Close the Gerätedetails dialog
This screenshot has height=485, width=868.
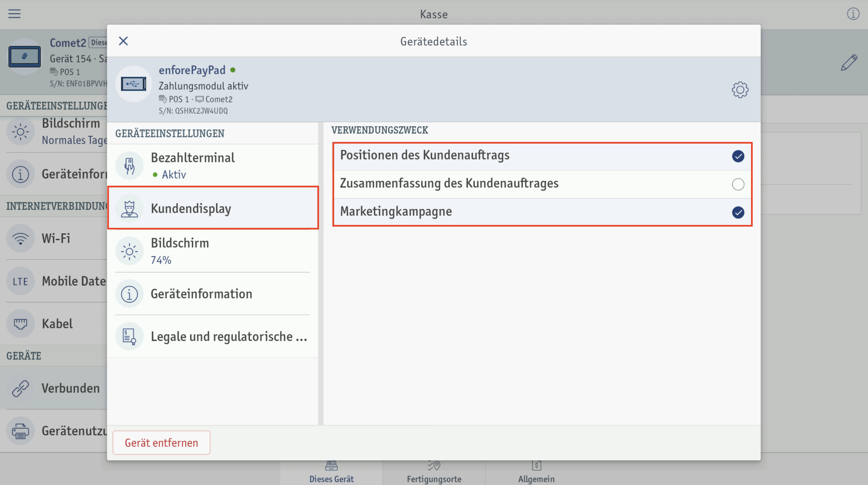(123, 41)
